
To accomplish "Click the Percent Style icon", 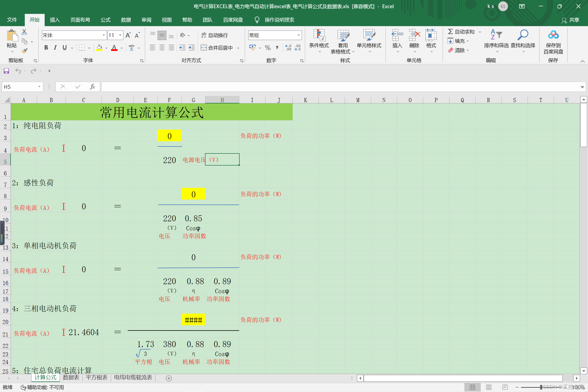I will pos(268,48).
